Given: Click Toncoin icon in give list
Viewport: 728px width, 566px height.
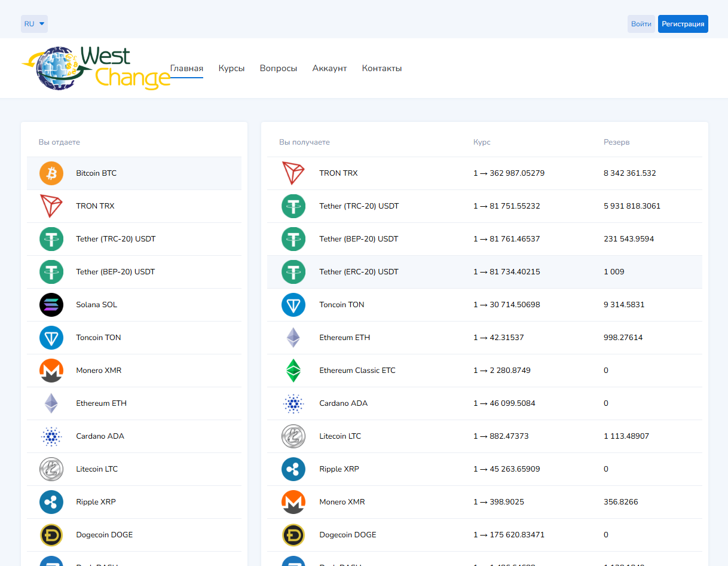Looking at the screenshot, I should [51, 338].
